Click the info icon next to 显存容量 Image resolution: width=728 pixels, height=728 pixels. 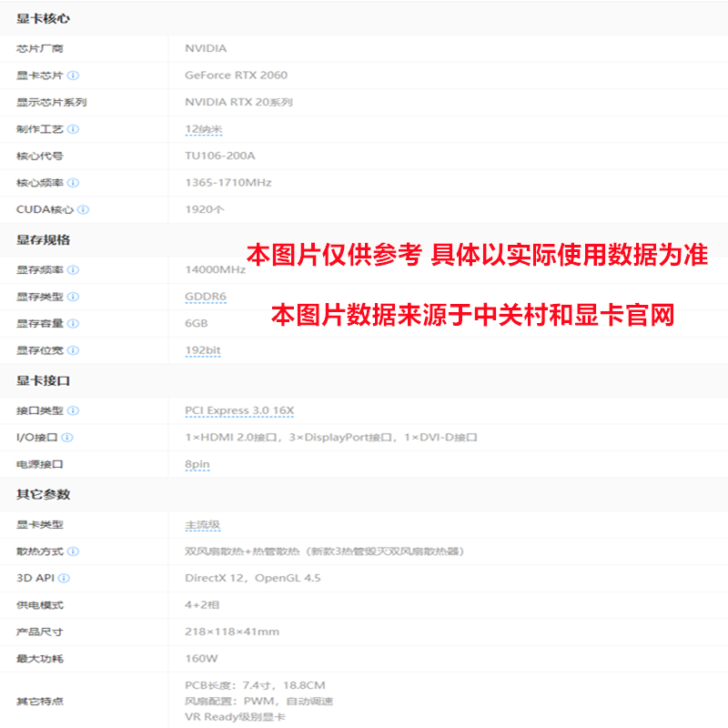pos(74,324)
